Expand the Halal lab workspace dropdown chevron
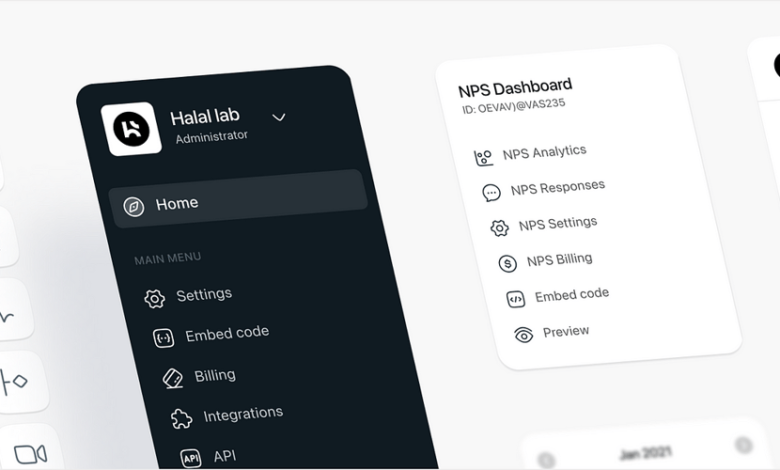This screenshot has width=780, height=470. (279, 117)
